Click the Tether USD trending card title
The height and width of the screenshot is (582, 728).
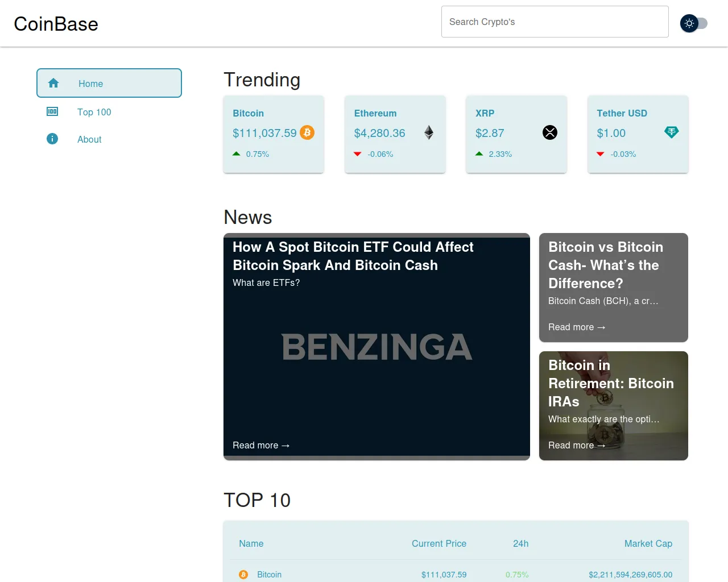(622, 113)
